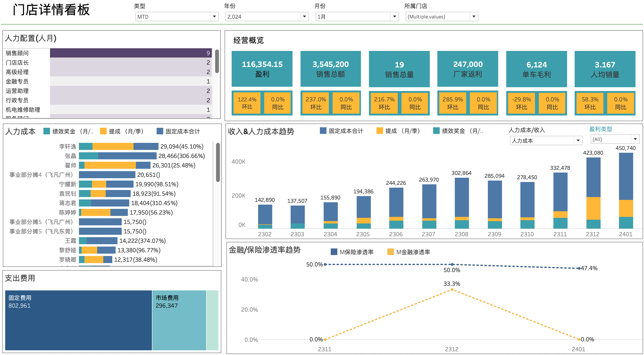Click M金融渗透率 legend swatch
644x355 pixels.
390,252
